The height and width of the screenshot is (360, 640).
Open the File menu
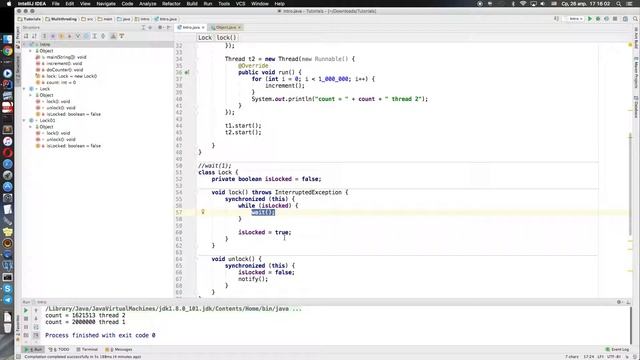point(56,4)
